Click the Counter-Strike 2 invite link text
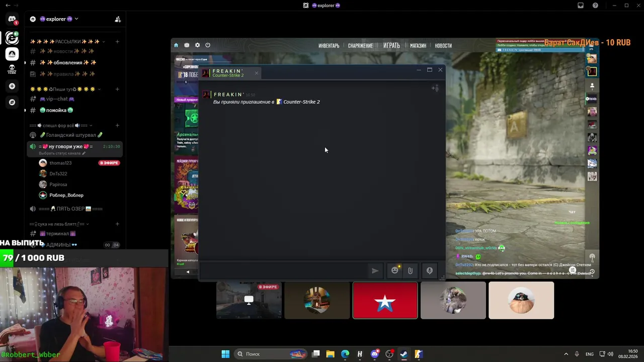This screenshot has height=362, width=644. [x=301, y=102]
